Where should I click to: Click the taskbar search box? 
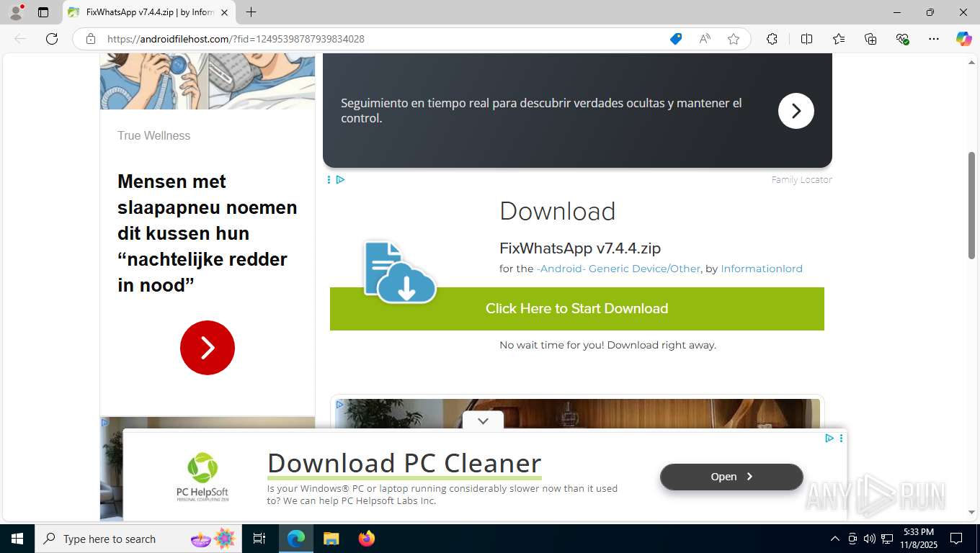138,539
